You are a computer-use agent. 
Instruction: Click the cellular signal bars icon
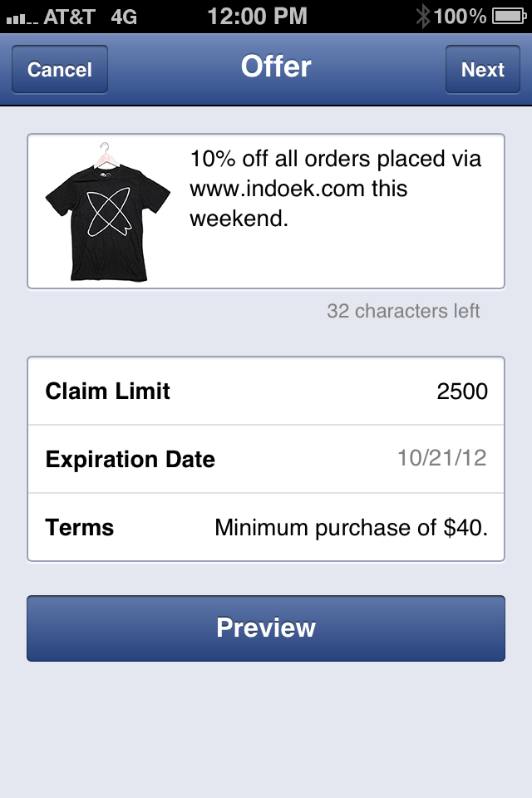[22, 19]
